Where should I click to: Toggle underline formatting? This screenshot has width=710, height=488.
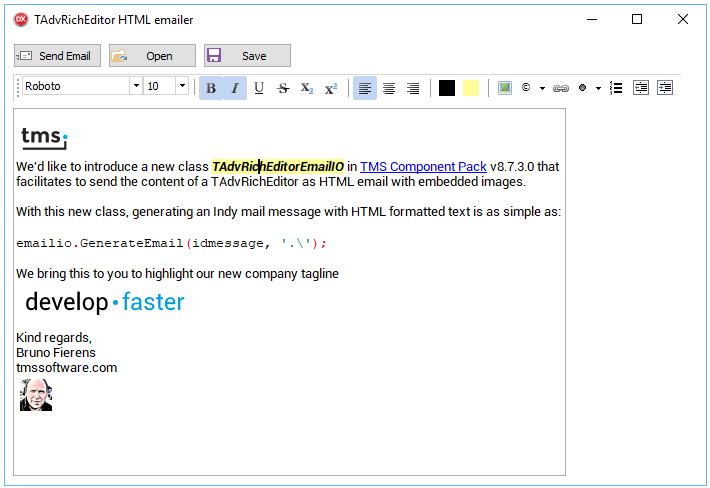[x=259, y=88]
